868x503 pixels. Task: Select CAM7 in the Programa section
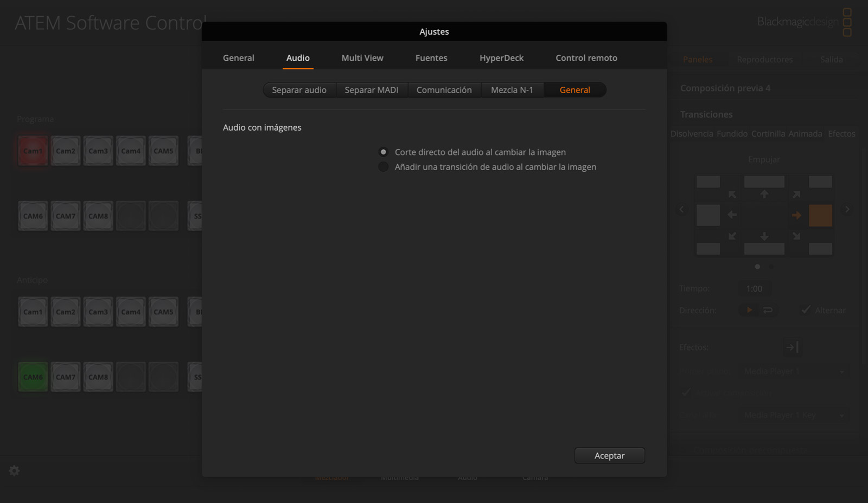pos(66,216)
